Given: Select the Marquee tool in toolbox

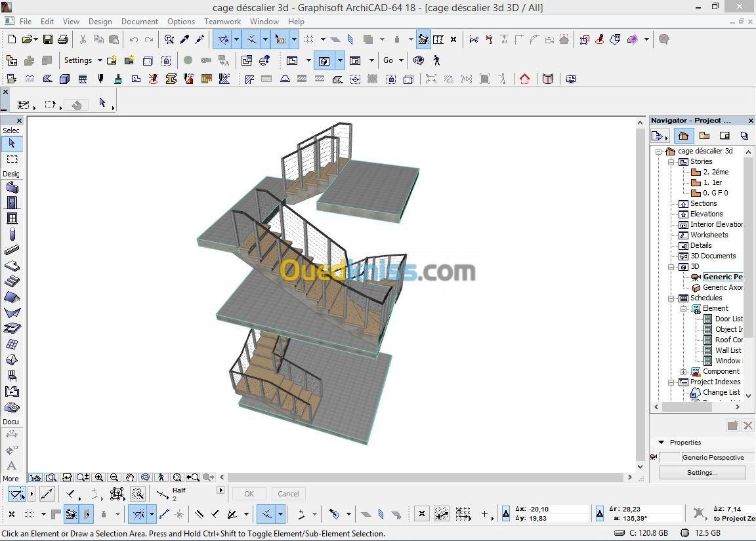Looking at the screenshot, I should pos(12,159).
